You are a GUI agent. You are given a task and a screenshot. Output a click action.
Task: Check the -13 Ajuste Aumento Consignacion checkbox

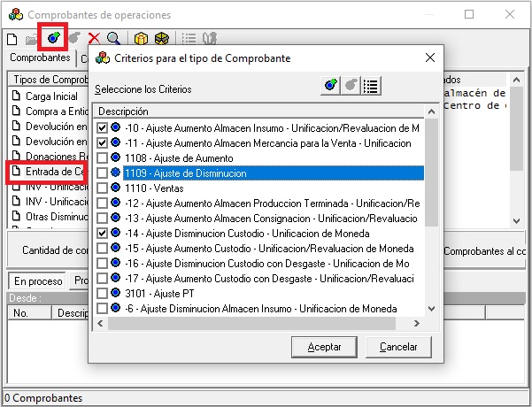[x=102, y=218]
